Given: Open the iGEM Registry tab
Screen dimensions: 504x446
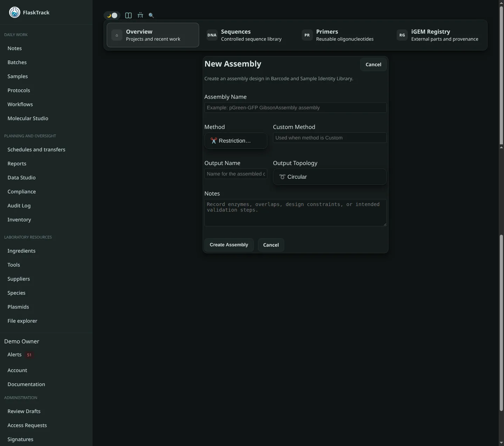Looking at the screenshot, I should click(x=438, y=35).
